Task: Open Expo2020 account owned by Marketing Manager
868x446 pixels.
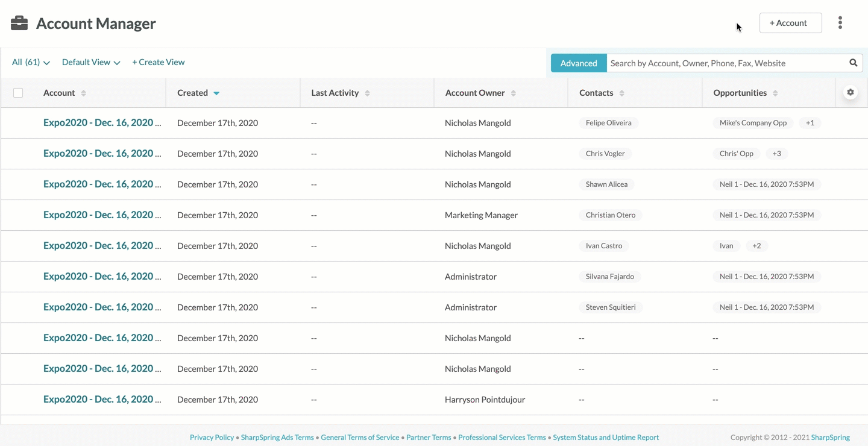Action: pos(102,215)
